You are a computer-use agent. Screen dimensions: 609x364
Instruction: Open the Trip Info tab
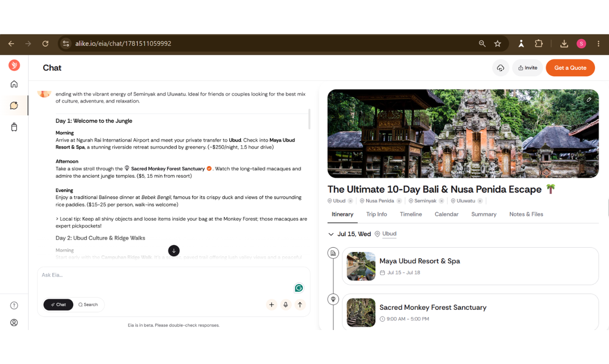tap(376, 214)
